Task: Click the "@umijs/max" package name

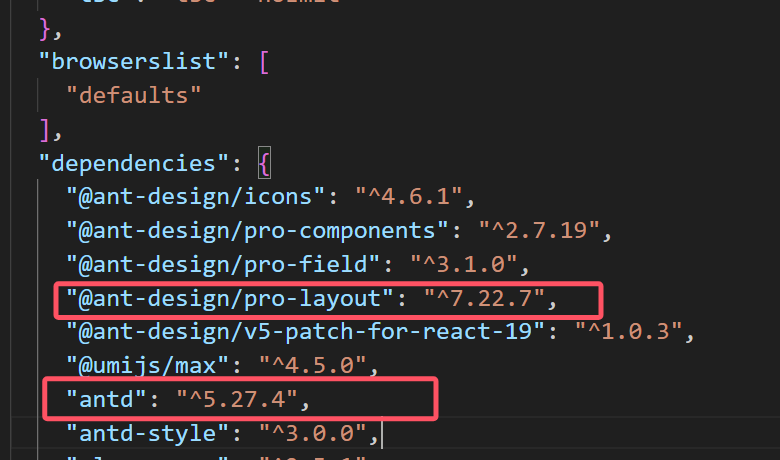Action: coord(147,366)
